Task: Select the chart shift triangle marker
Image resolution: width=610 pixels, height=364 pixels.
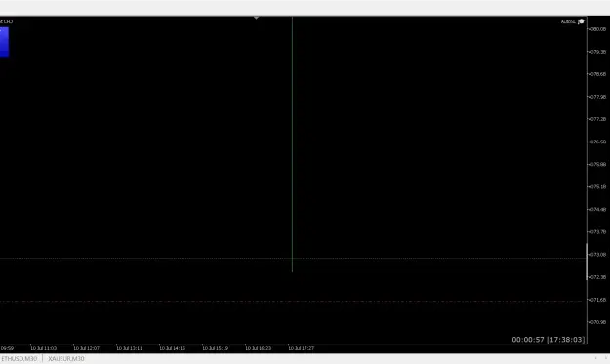Action: (x=256, y=18)
